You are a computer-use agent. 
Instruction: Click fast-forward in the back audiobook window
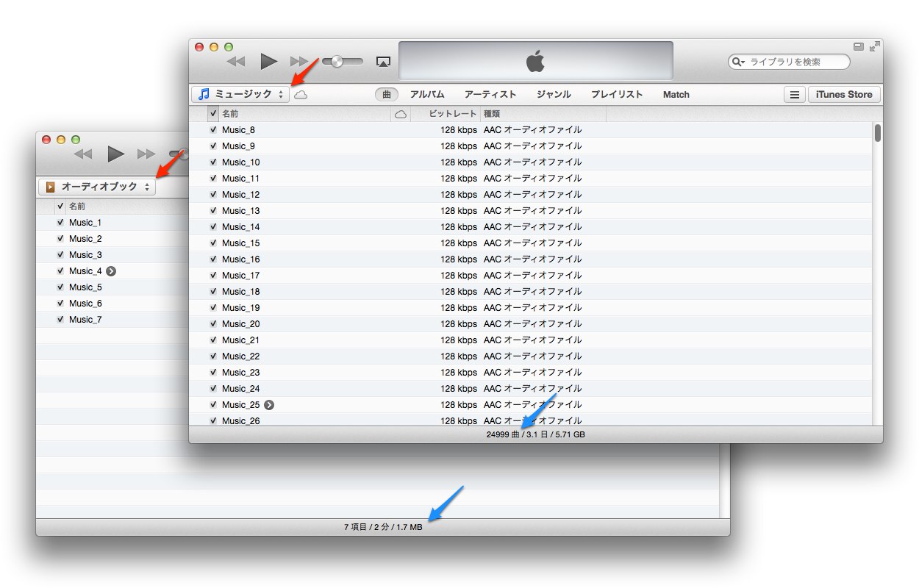pyautogui.click(x=146, y=154)
